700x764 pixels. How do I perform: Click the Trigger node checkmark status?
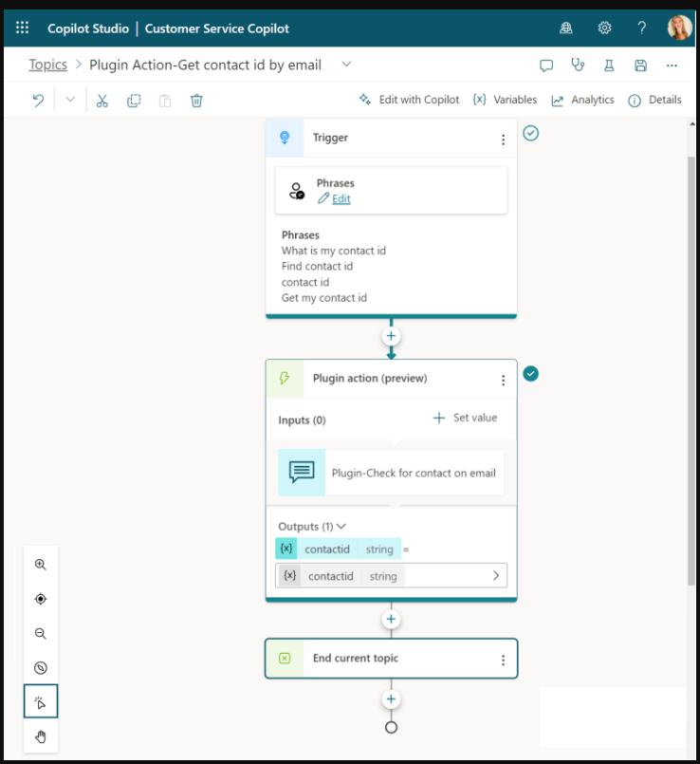530,133
